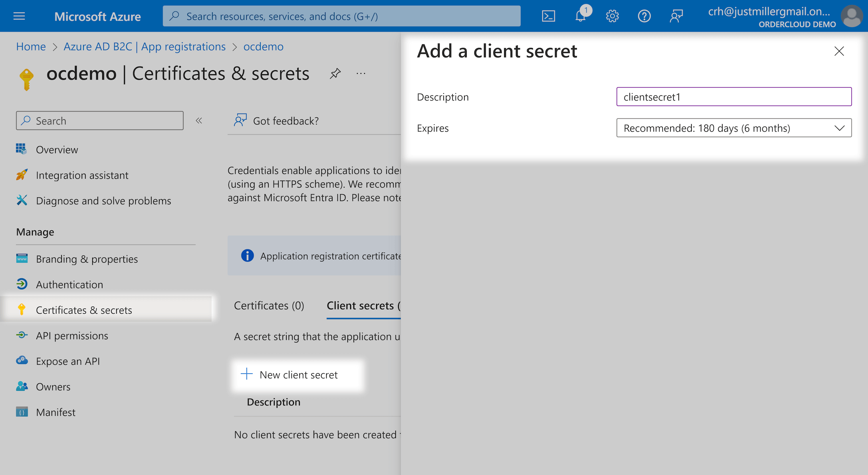Switch to the Certificates (0) tab

[269, 306]
